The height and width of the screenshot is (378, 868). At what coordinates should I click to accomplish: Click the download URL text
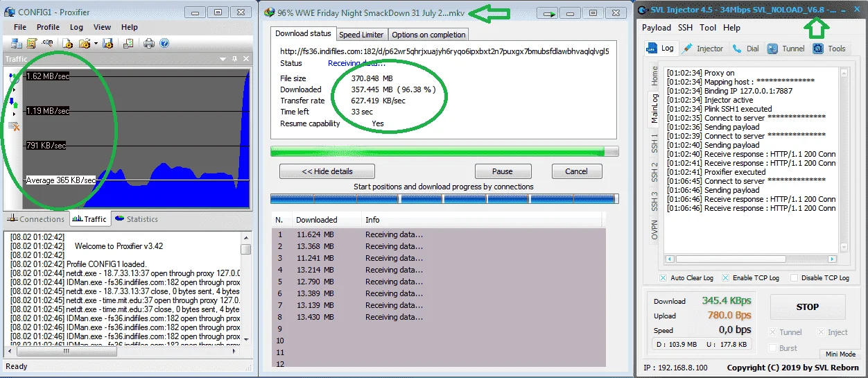(x=444, y=51)
